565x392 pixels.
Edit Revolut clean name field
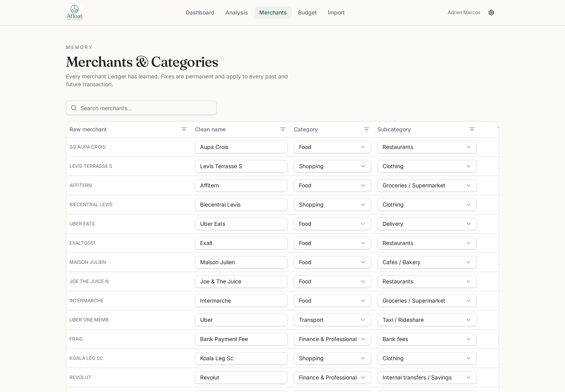coord(241,377)
